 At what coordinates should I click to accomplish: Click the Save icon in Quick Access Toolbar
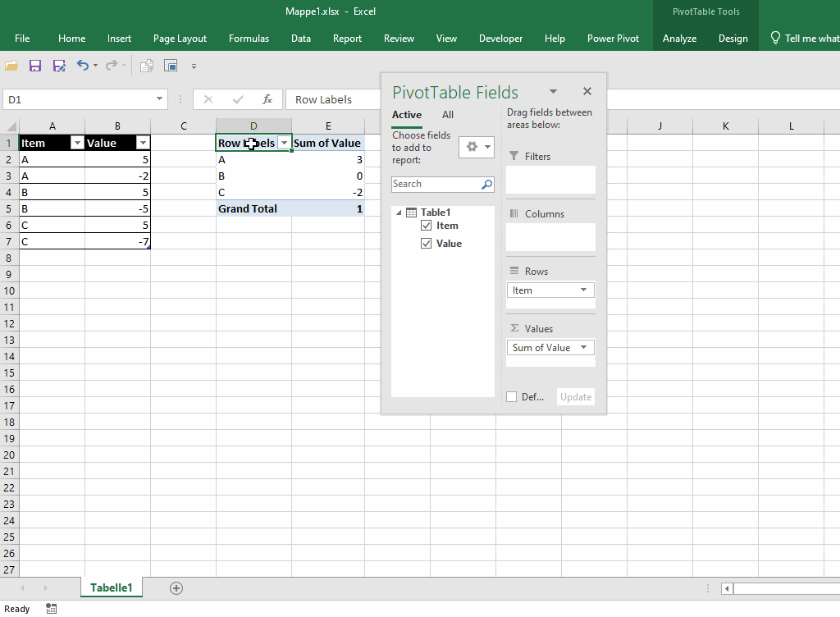click(34, 66)
